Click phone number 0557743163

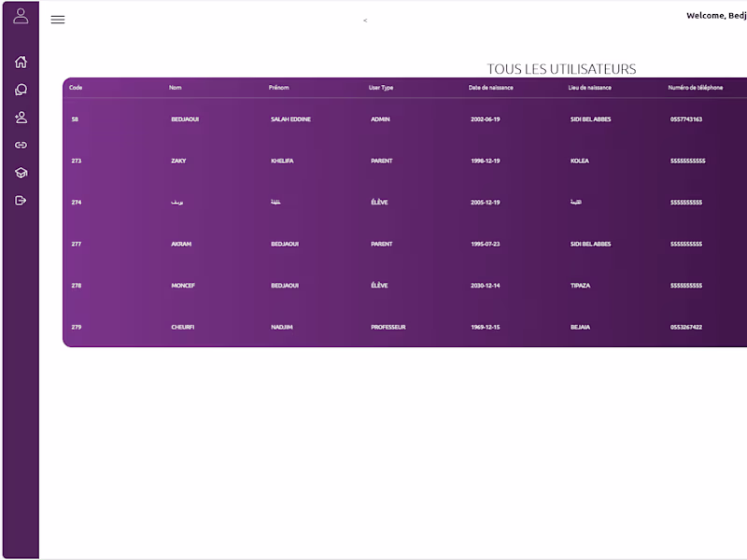click(x=686, y=119)
